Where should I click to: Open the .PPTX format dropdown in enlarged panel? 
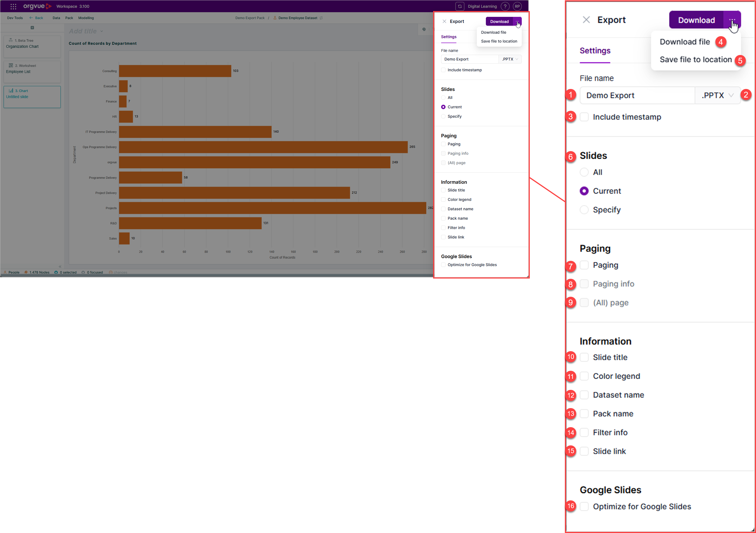point(718,96)
